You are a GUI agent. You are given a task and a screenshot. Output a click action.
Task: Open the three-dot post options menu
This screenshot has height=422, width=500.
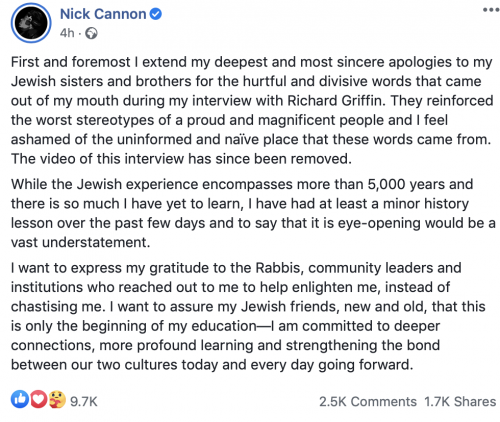(491, 10)
